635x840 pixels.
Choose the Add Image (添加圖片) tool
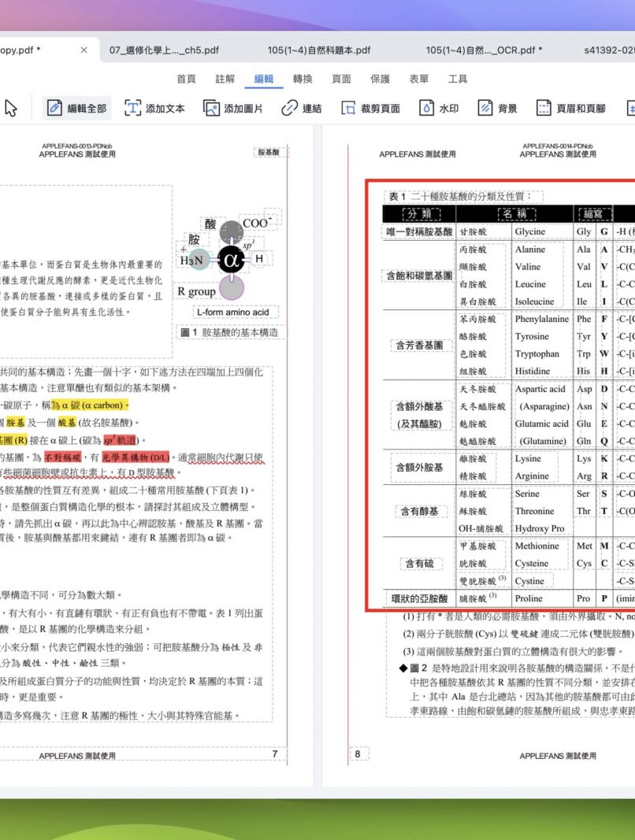233,109
